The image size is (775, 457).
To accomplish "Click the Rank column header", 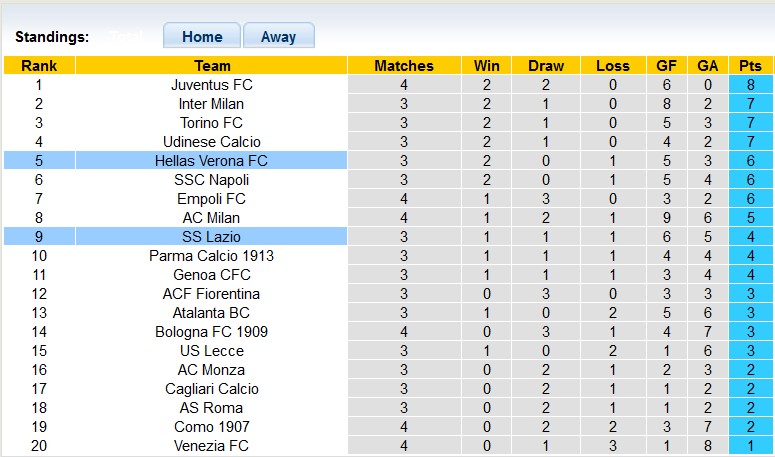I will click(39, 66).
